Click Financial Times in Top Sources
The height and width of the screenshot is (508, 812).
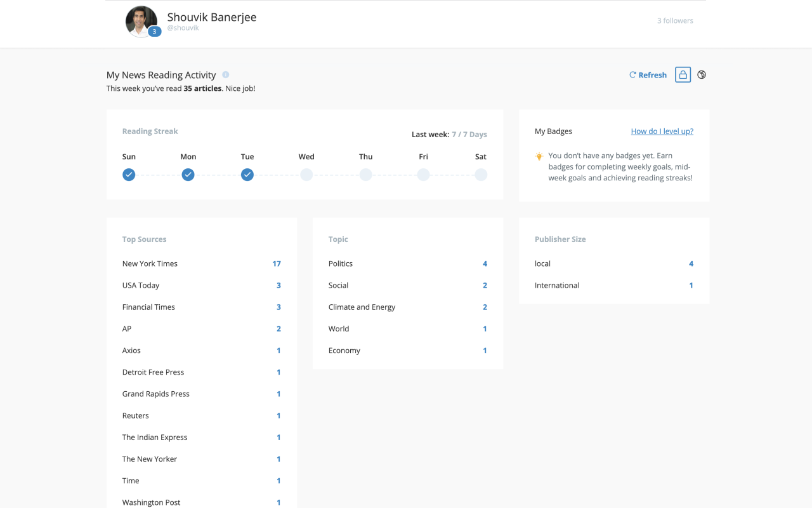click(148, 307)
